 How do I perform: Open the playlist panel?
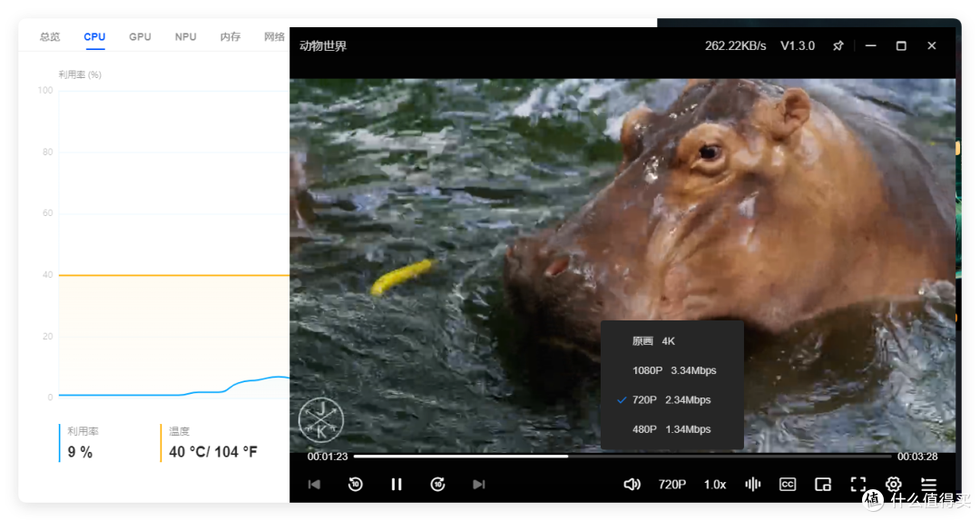pos(929,484)
